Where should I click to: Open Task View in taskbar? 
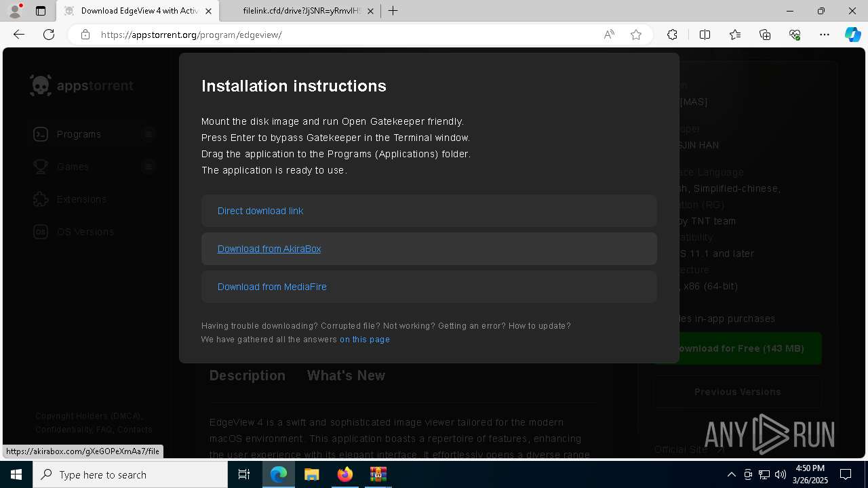pyautogui.click(x=244, y=474)
